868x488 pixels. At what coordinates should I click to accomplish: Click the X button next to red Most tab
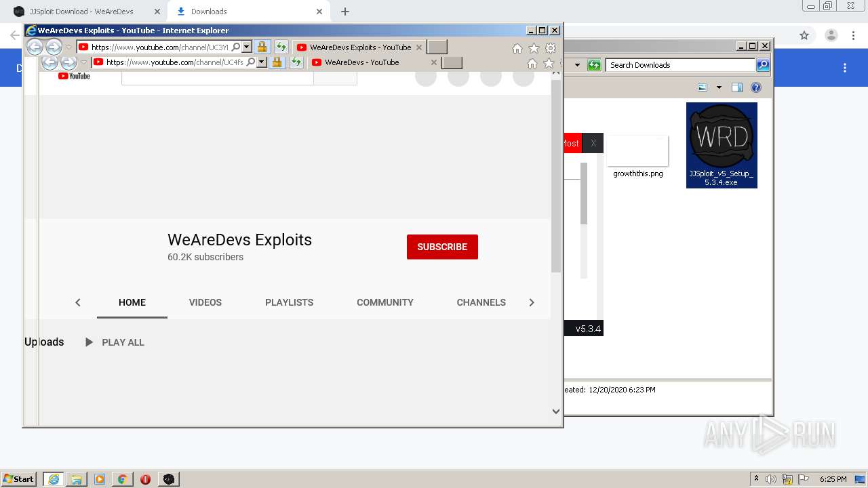pyautogui.click(x=593, y=143)
